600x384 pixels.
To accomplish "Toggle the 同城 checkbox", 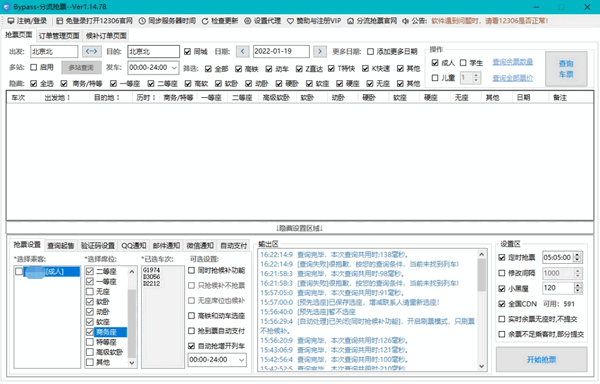I will point(188,51).
